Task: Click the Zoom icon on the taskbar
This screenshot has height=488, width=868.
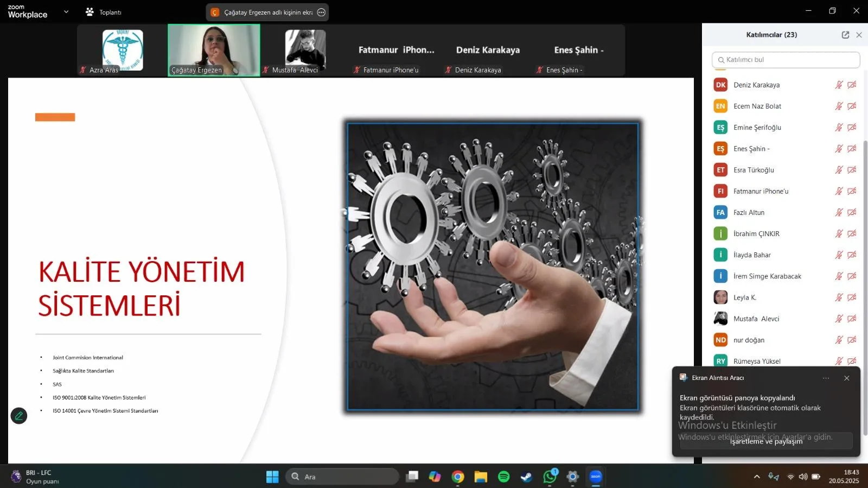Action: (596, 477)
